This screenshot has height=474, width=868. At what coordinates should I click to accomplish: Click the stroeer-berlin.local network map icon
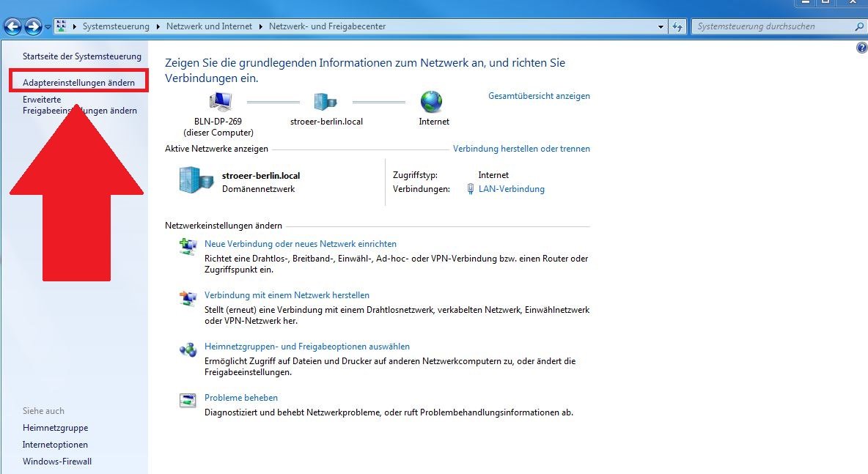[325, 102]
